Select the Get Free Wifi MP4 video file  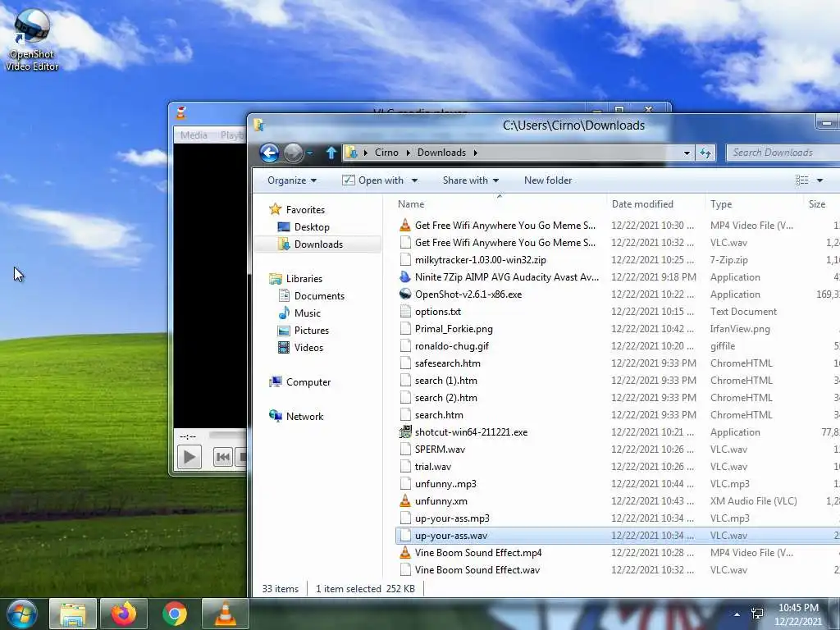[x=504, y=226]
